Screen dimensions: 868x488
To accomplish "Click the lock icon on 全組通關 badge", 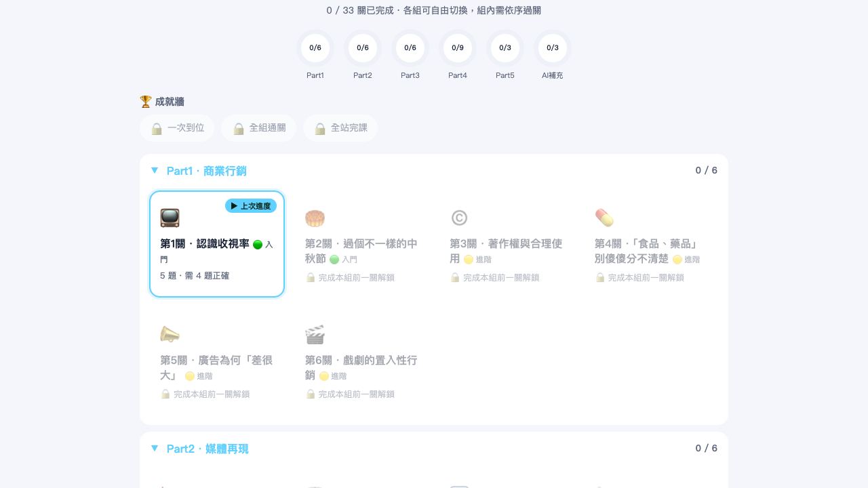I will pos(238,128).
